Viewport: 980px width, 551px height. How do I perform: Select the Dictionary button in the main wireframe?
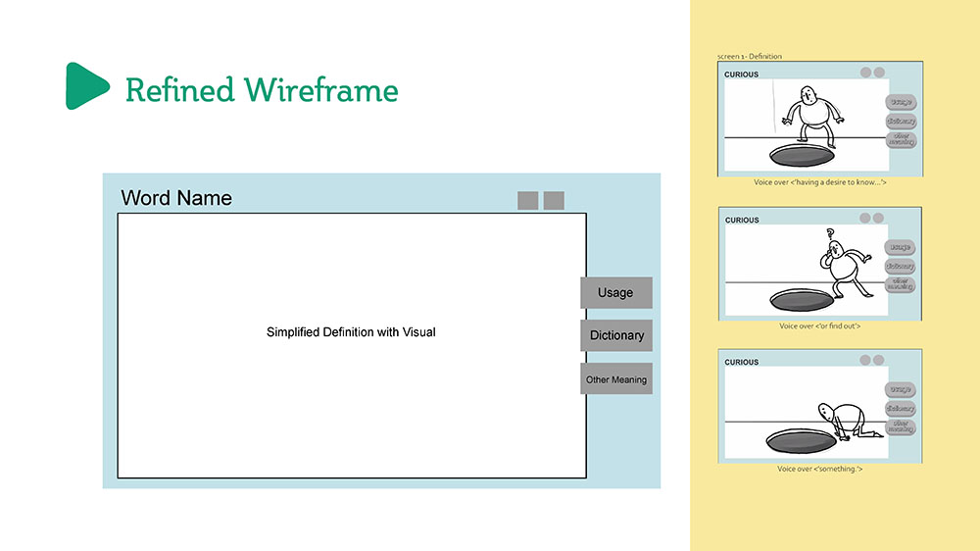[x=615, y=335]
